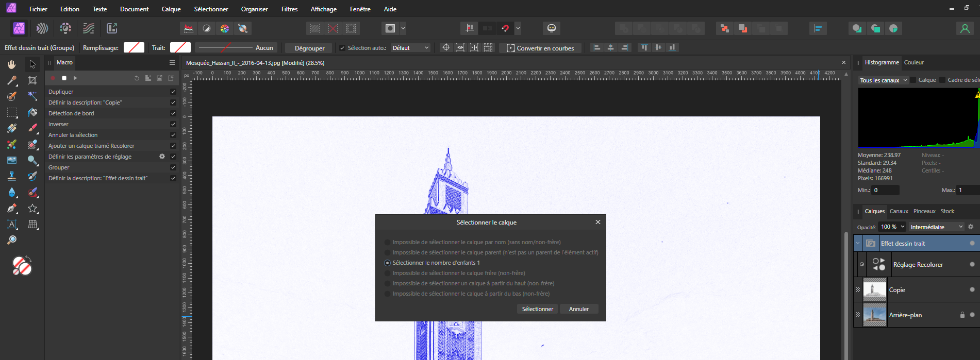The image size is (980, 360).
Task: Open the Filtres menu
Action: click(x=289, y=9)
